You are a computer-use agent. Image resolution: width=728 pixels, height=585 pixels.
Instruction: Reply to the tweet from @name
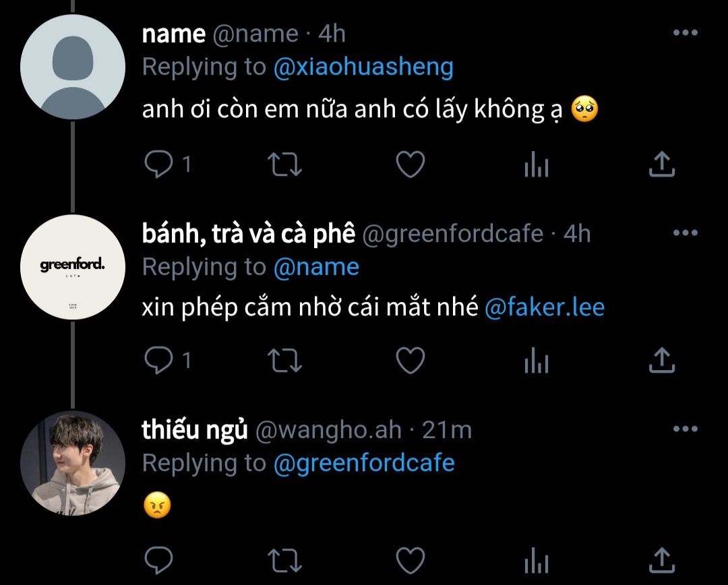click(x=159, y=165)
